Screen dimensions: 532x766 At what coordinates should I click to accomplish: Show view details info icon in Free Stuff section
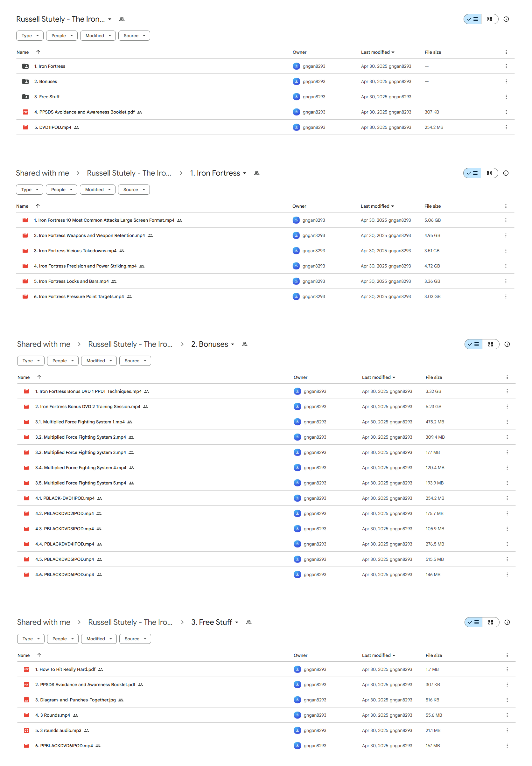pos(507,623)
